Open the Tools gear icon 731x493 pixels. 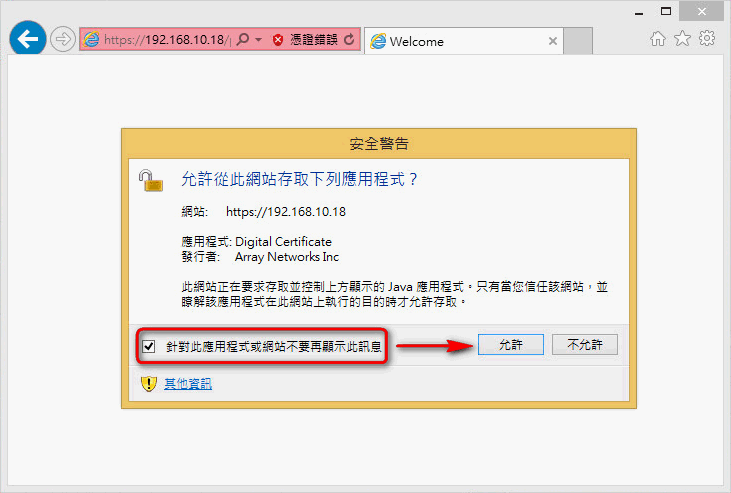point(707,38)
